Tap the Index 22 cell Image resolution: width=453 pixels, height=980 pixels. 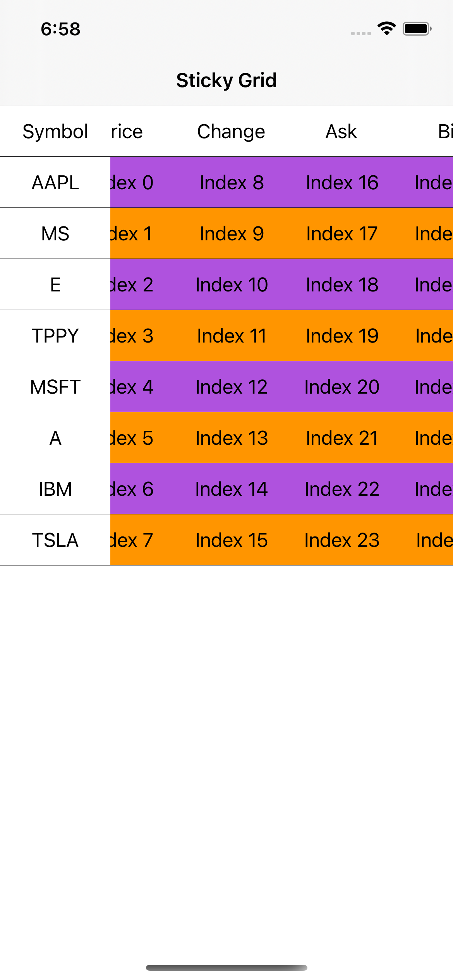(x=342, y=489)
